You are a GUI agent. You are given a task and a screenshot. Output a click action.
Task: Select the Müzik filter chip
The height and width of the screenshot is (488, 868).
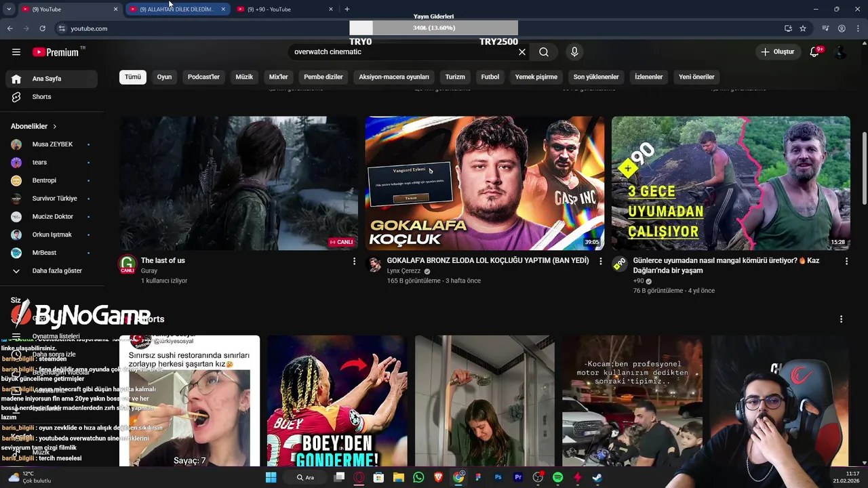point(244,77)
